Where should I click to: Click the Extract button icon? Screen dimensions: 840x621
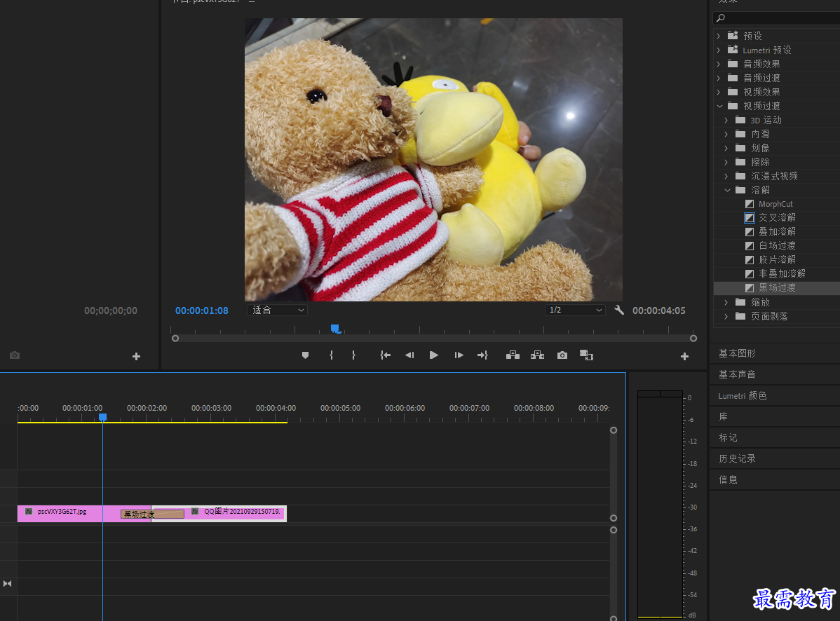click(537, 355)
